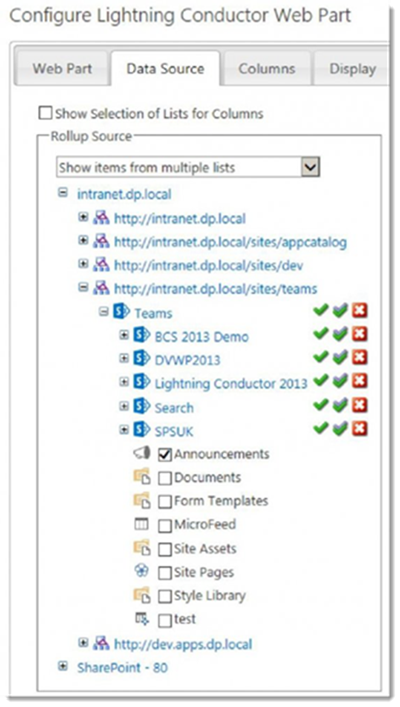Enable Show Selection of Lists for Columns
Image resolution: width=400 pixels, height=707 pixels.
coord(46,113)
